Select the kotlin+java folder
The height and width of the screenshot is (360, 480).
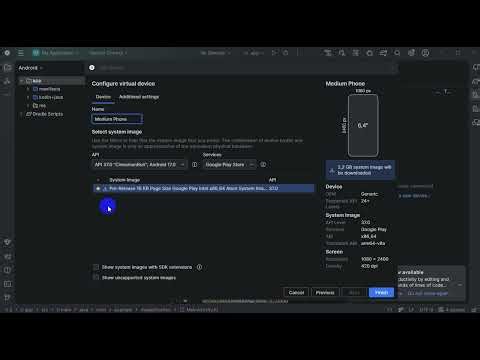(x=48, y=97)
